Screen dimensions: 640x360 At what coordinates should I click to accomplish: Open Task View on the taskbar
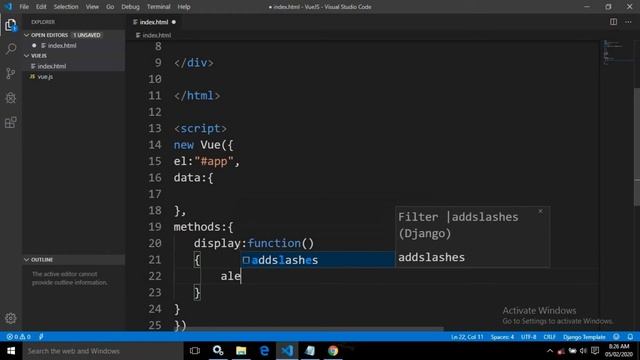point(195,351)
